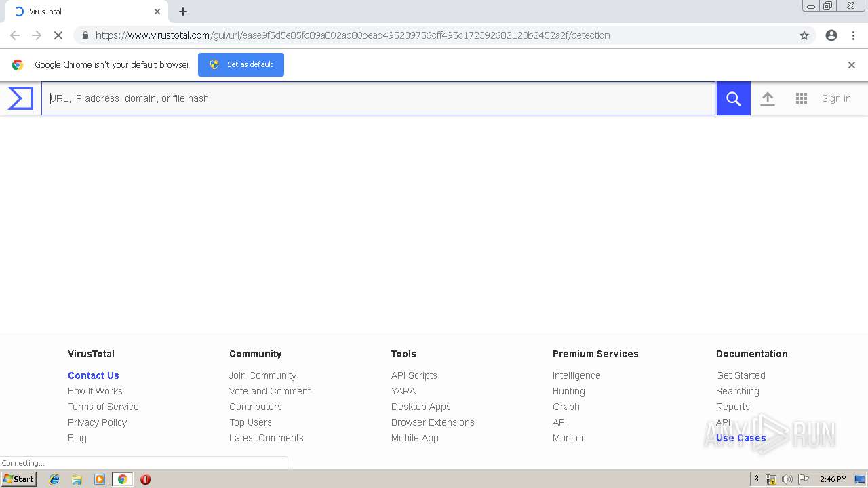The width and height of the screenshot is (868, 488).
Task: Launch Internet Explorer from taskbar
Action: 54,479
